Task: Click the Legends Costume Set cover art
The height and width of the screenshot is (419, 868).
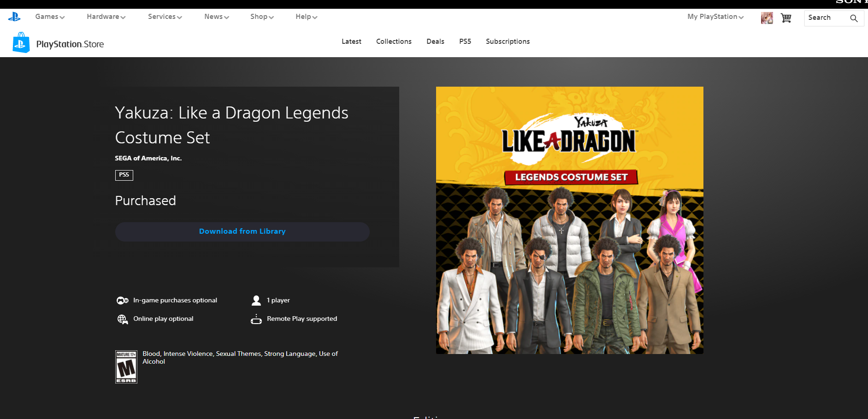Action: click(569, 220)
